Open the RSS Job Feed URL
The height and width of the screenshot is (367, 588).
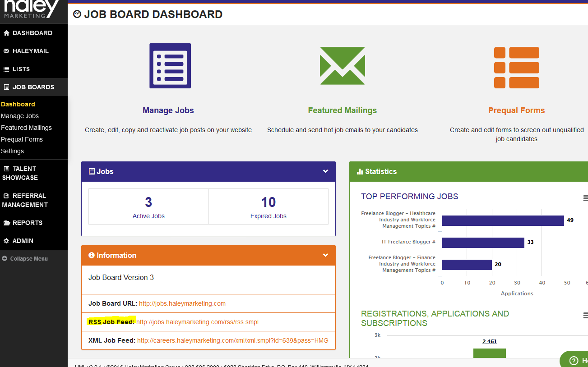point(197,322)
